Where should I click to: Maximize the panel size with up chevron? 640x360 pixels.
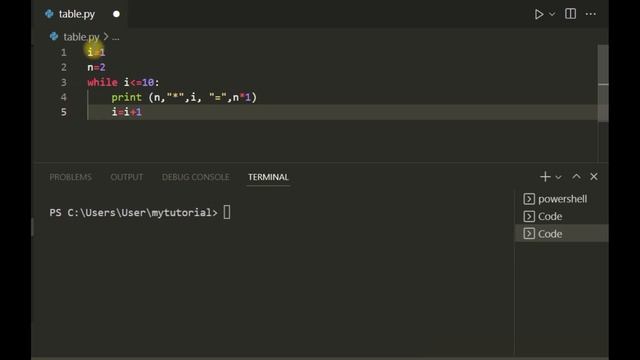[x=576, y=177]
